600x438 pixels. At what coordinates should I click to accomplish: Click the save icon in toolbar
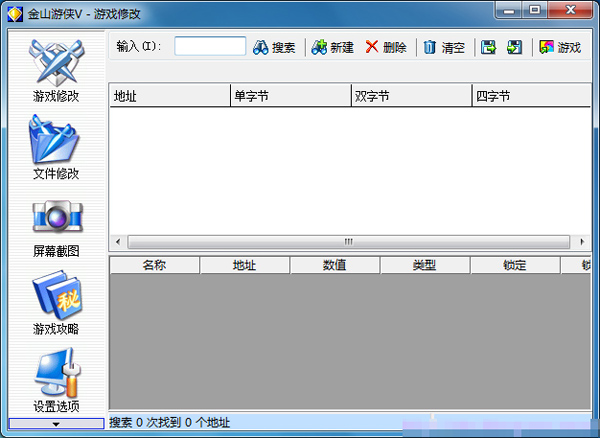coord(489,47)
